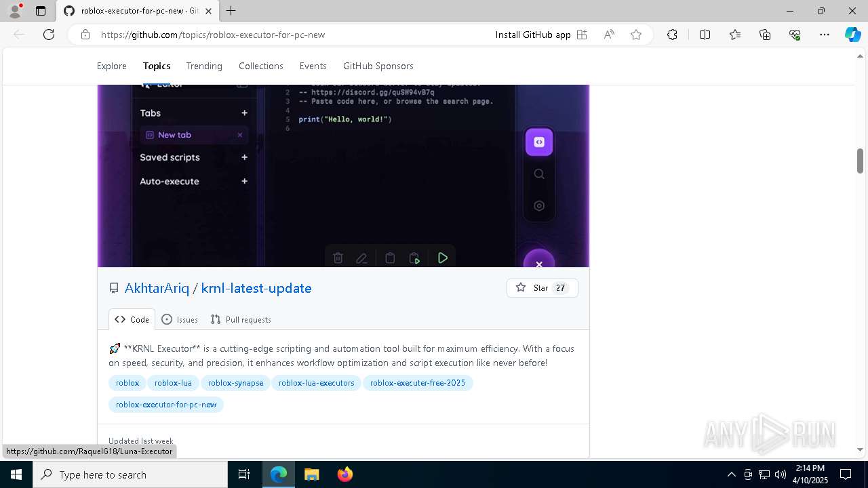Open the roblox-lua-executors topic tag

[317, 383]
